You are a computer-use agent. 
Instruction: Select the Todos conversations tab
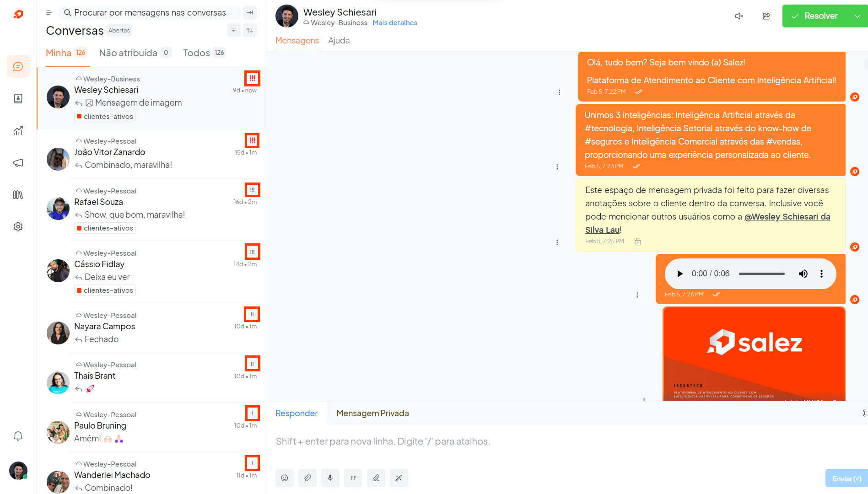point(204,53)
